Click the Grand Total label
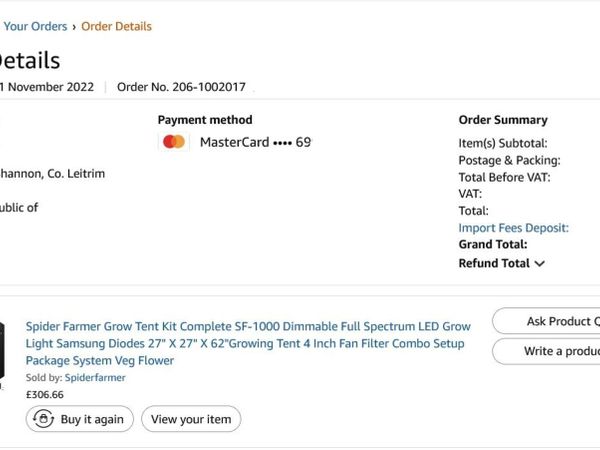The width and height of the screenshot is (600, 450). pos(492,244)
